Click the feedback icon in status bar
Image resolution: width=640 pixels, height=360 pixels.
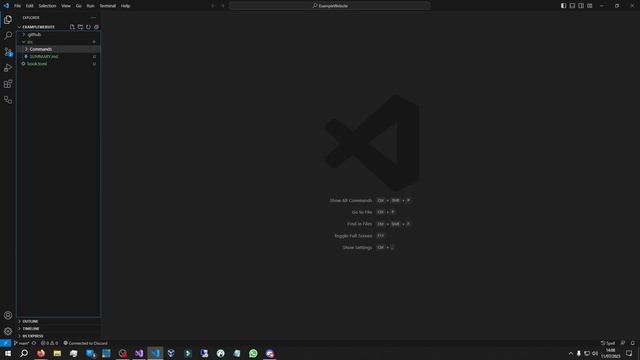click(x=623, y=343)
